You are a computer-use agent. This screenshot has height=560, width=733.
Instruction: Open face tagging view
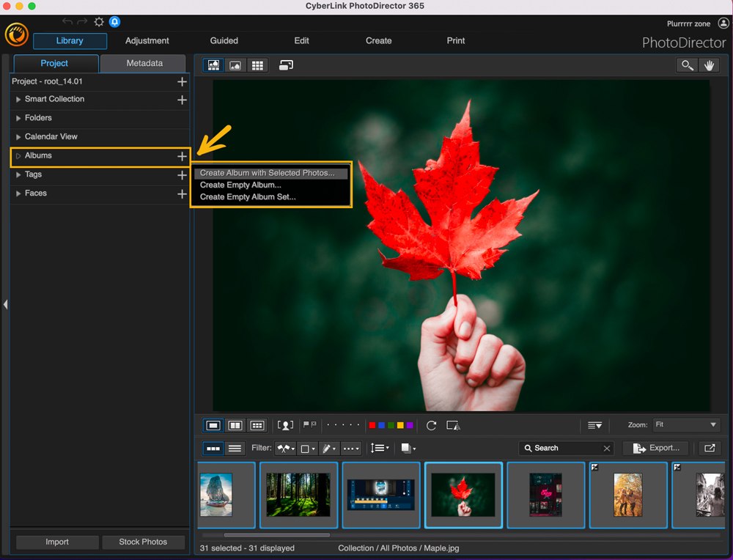[x=285, y=425]
